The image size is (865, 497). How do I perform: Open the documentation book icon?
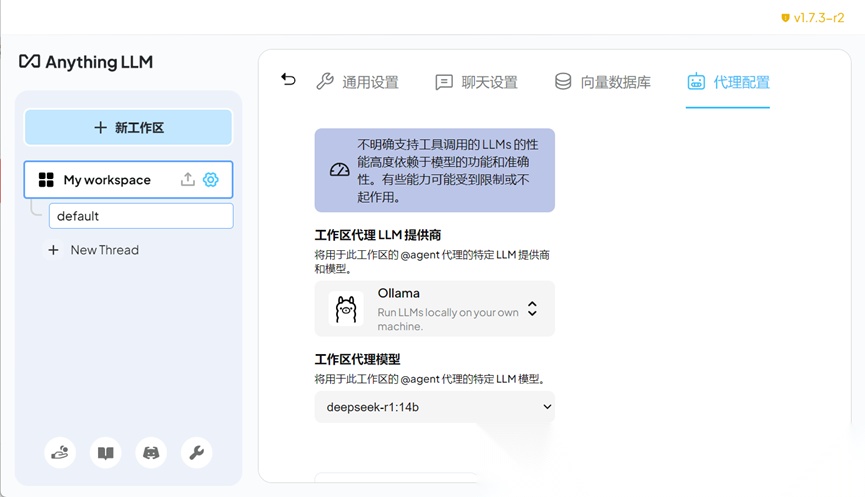coord(105,453)
